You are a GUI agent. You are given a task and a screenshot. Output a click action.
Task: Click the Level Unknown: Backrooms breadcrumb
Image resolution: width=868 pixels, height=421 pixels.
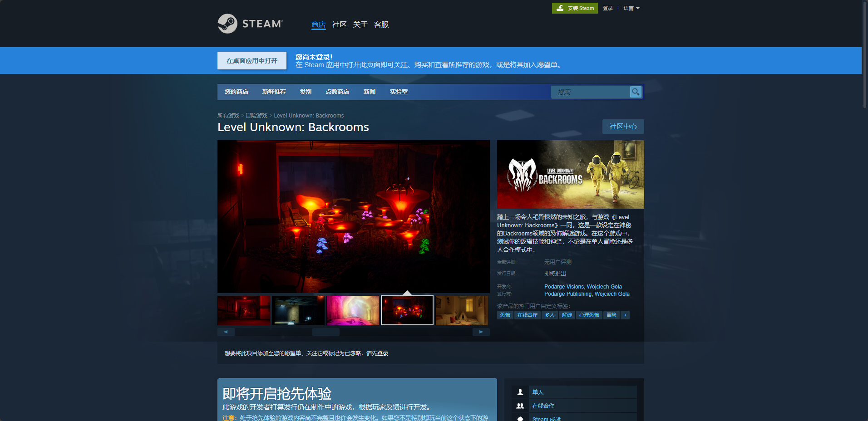309,116
